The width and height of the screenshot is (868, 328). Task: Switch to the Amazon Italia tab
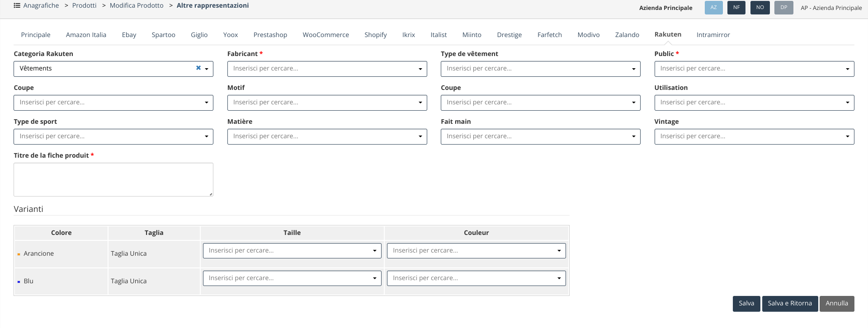86,35
